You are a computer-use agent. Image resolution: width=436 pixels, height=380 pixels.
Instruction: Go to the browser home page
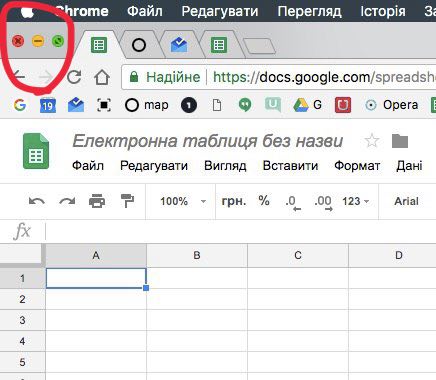click(102, 77)
